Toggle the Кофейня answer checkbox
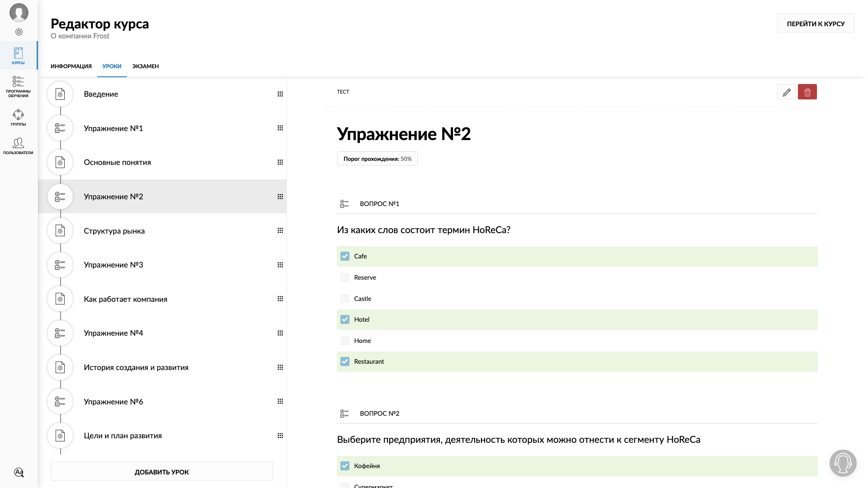 click(x=345, y=466)
